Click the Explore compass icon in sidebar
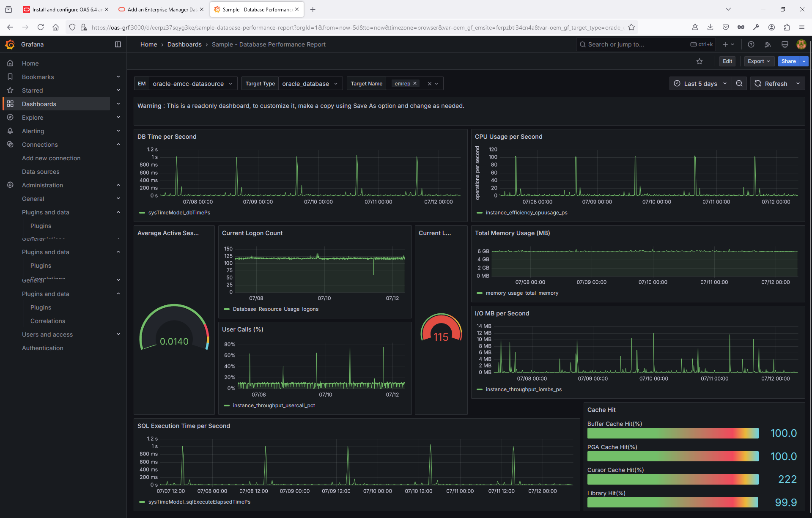The height and width of the screenshot is (518, 812). [x=10, y=117]
